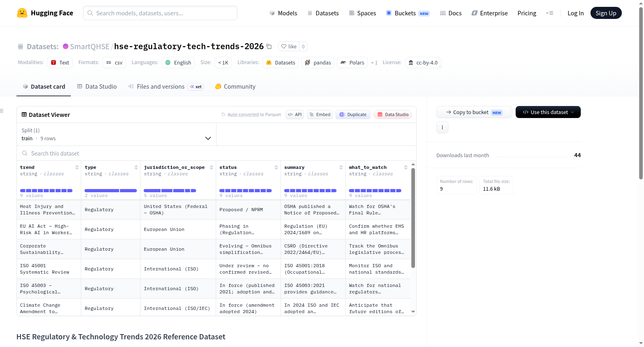This screenshot has height=347, width=644.
Task: Click the page vertical scrollbar
Action: pyautogui.click(x=641, y=93)
